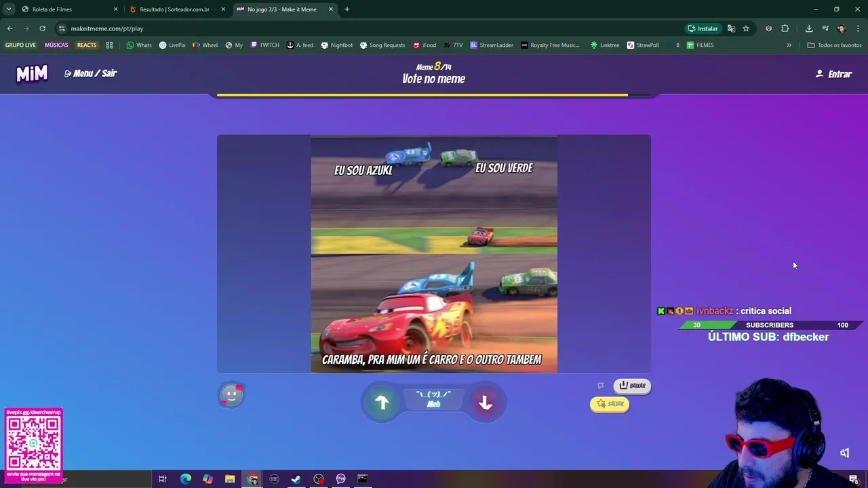868x488 pixels.
Task: Open the TWITCH bookmark
Action: coord(264,45)
